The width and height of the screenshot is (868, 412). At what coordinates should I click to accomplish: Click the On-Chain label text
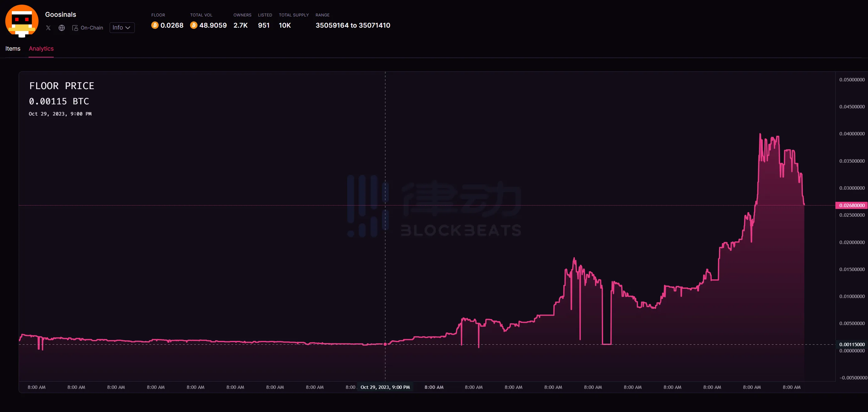point(92,28)
